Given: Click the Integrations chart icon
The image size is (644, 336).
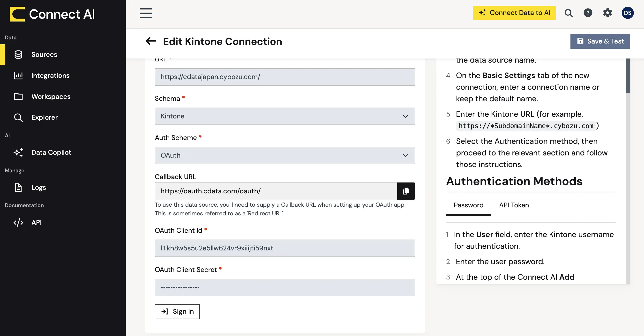Looking at the screenshot, I should tap(18, 75).
